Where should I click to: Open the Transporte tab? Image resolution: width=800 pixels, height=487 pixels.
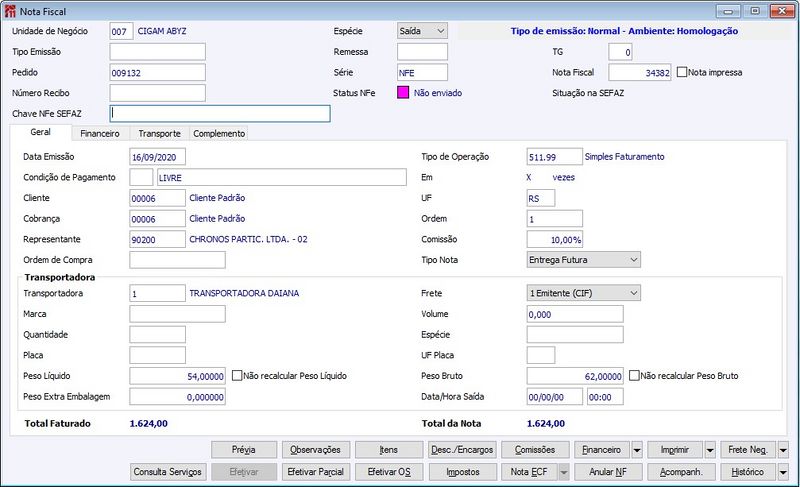point(159,133)
